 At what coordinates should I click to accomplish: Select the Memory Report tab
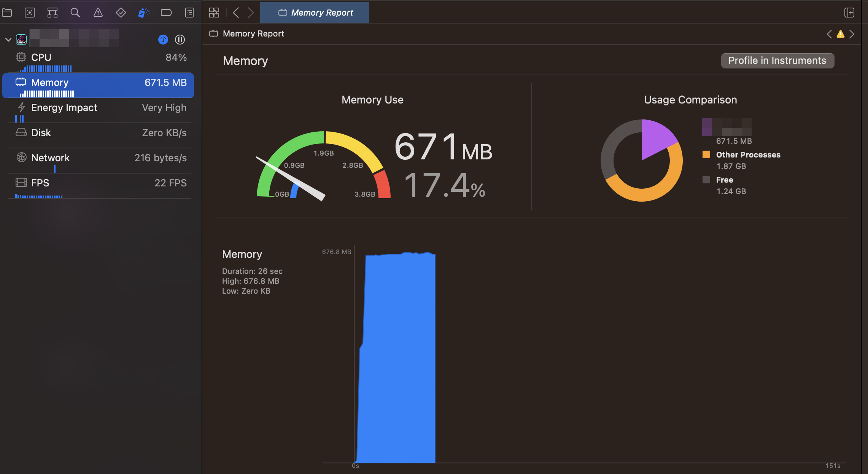click(x=315, y=13)
